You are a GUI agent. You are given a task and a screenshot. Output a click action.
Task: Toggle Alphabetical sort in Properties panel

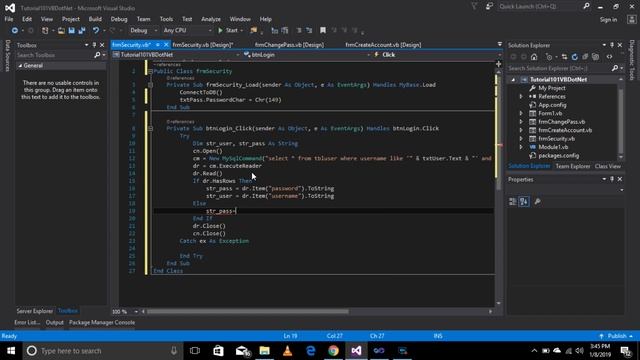[x=524, y=201]
